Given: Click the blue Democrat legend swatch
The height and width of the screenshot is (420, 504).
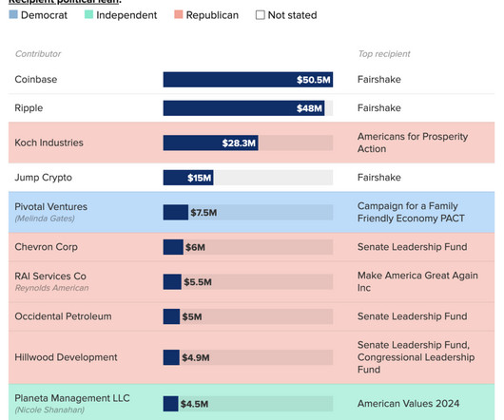Looking at the screenshot, I should pos(13,14).
